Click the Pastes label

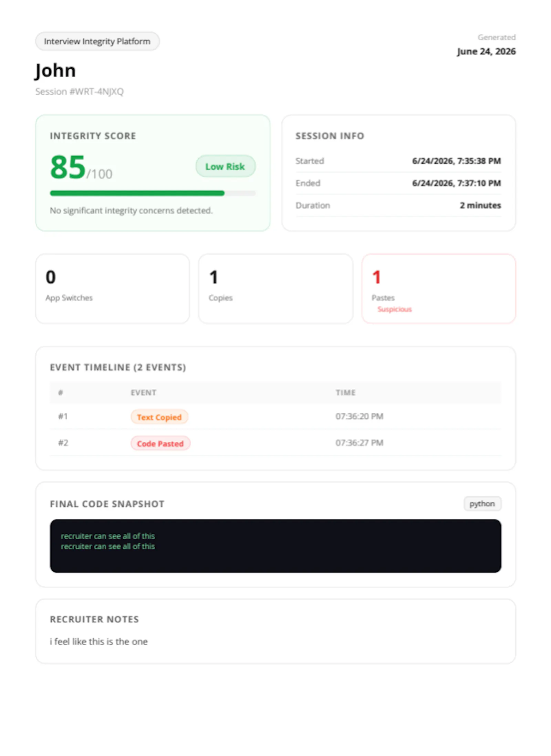(383, 298)
